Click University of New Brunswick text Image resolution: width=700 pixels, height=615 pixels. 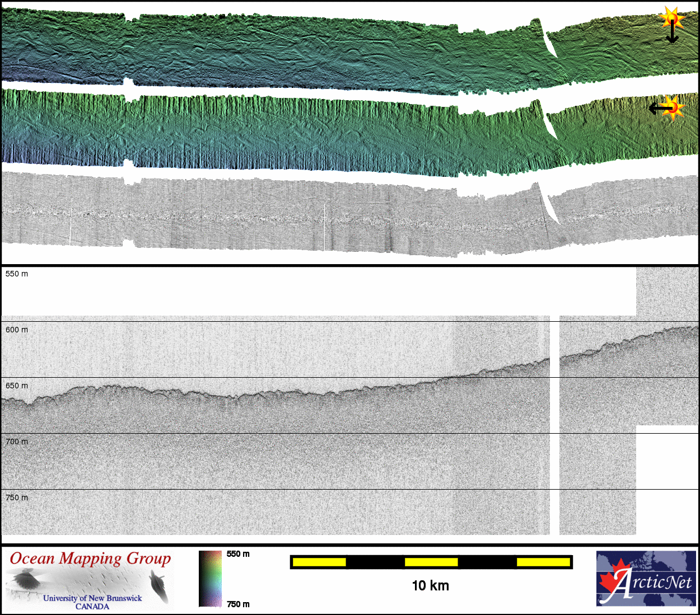tap(92, 598)
